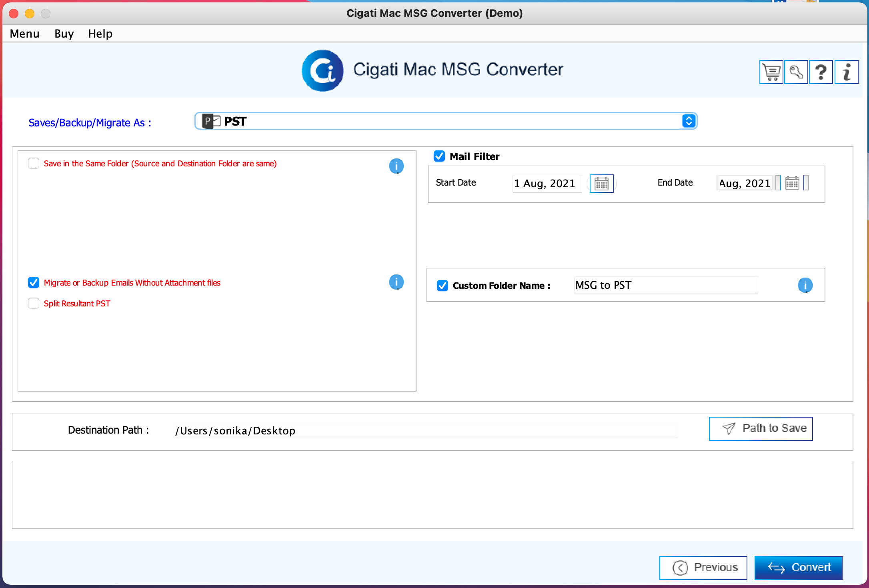The image size is (869, 588).
Task: Click the empty log area below destination path
Action: (x=432, y=495)
